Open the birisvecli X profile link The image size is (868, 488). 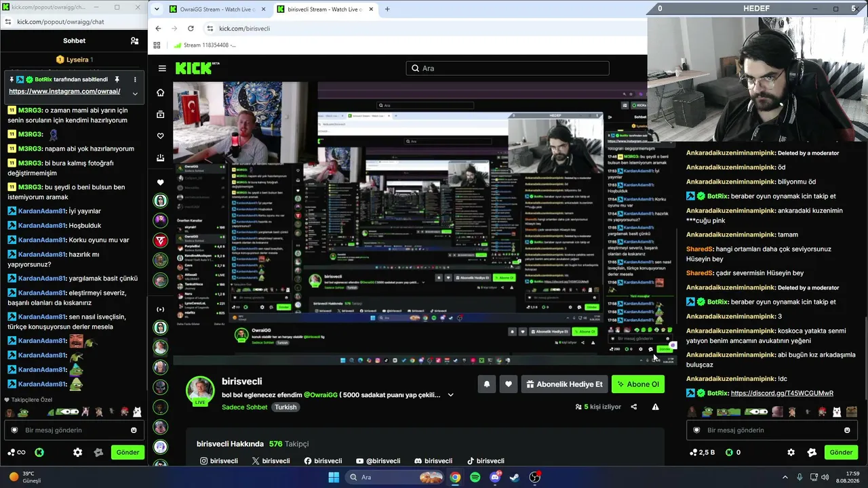pos(271,461)
